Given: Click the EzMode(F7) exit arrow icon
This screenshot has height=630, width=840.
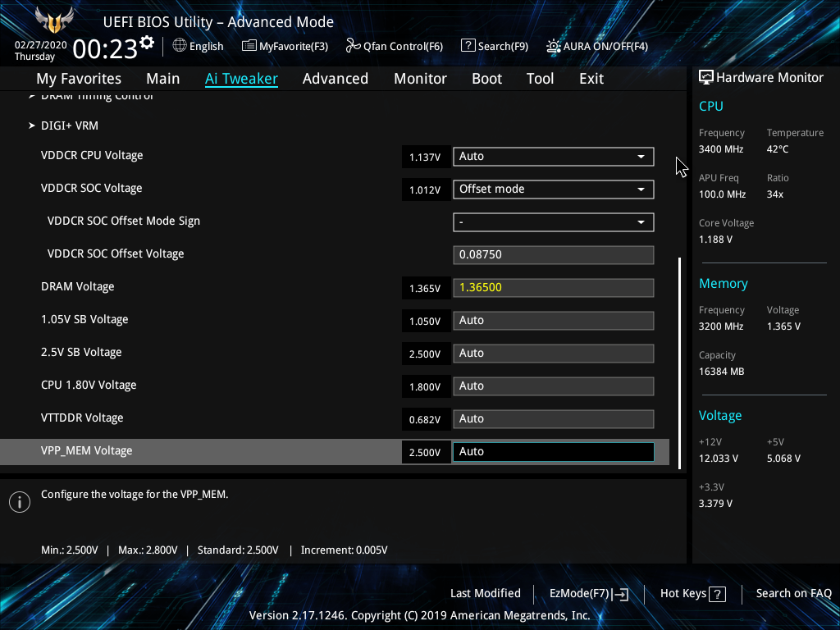Looking at the screenshot, I should coord(620,594).
